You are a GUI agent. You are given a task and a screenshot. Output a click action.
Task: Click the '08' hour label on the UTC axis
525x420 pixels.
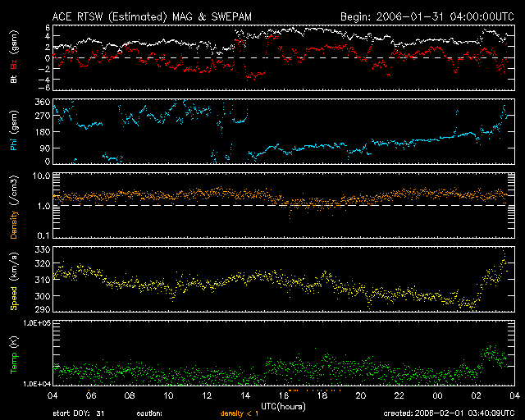click(x=130, y=396)
